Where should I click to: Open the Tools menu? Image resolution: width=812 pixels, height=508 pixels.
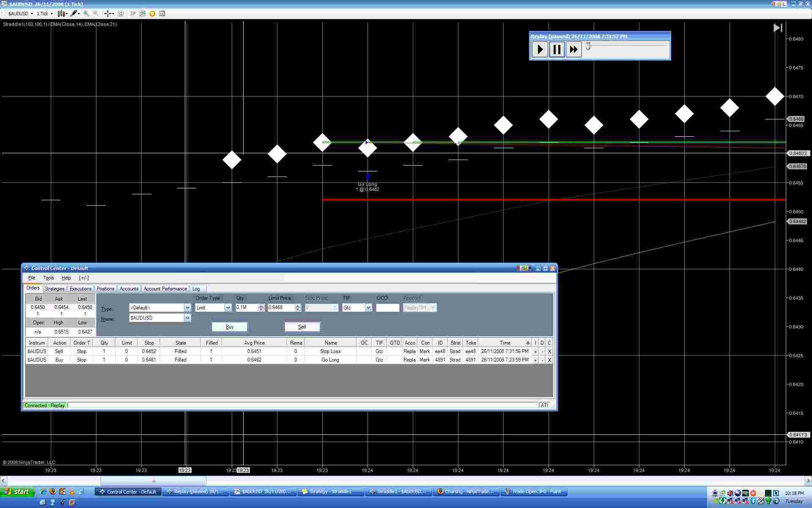pos(48,278)
